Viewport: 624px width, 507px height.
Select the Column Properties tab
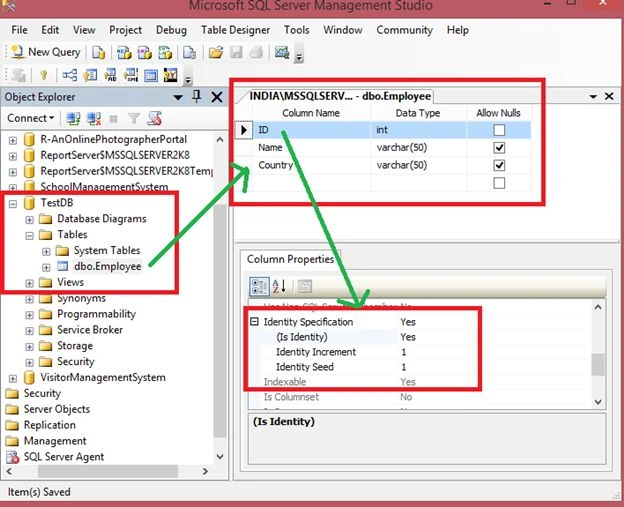[x=291, y=259]
